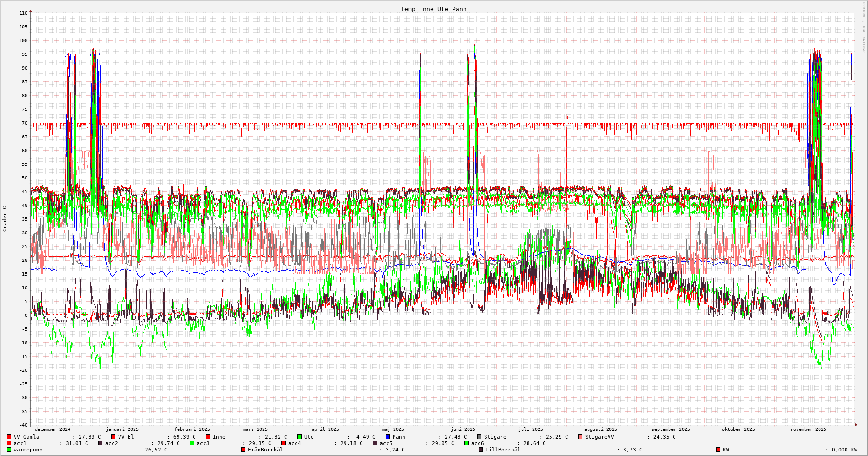This screenshot has height=456, width=868.
Task: Click the red VV_Gamla legend swatch
Action: pos(9,437)
